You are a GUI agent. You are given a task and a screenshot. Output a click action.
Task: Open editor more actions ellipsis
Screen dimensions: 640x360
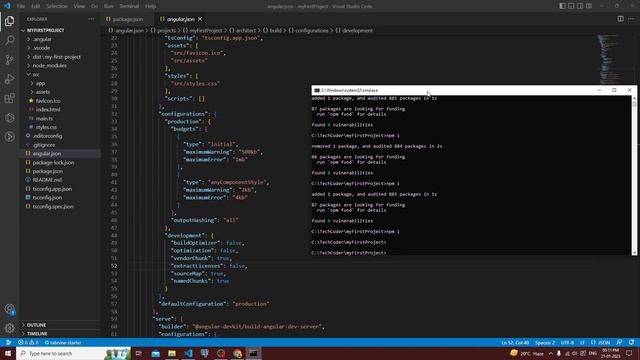tap(631, 19)
